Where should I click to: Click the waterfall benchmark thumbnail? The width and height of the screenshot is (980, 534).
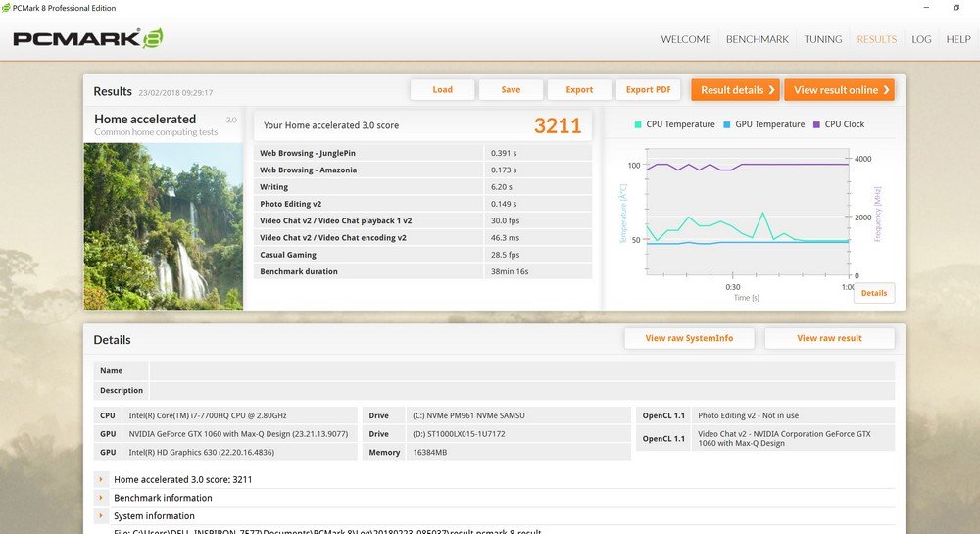pos(163,226)
